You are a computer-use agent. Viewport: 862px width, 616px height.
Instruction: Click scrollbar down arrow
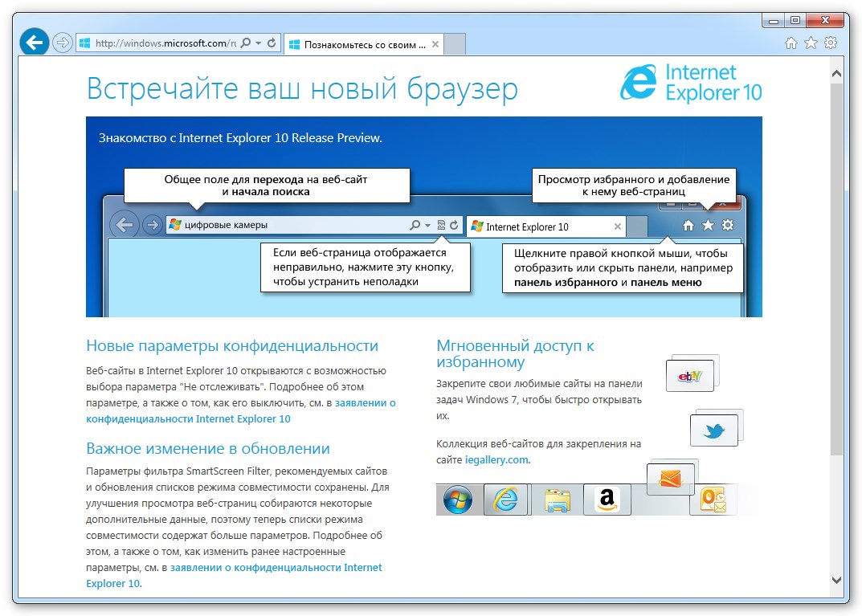tap(837, 580)
